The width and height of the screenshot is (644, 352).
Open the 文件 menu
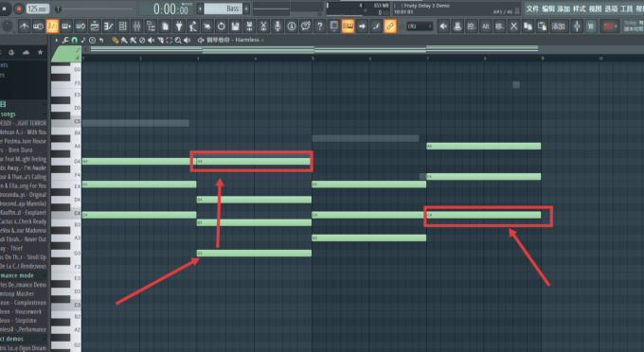(x=532, y=9)
